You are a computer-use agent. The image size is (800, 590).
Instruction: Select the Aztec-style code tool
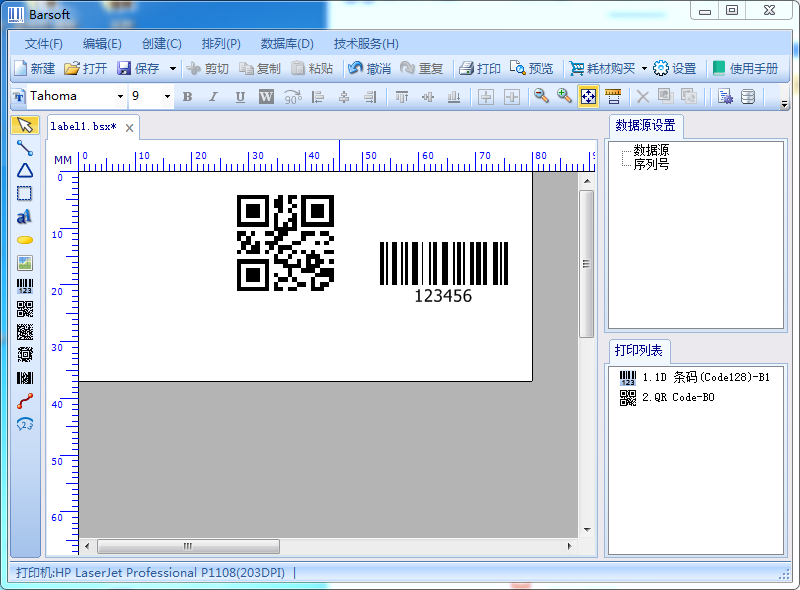24,354
